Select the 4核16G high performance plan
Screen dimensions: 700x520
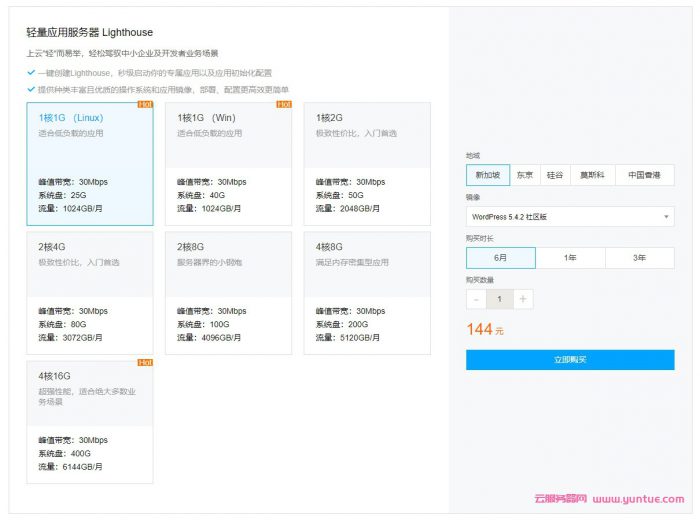point(90,420)
